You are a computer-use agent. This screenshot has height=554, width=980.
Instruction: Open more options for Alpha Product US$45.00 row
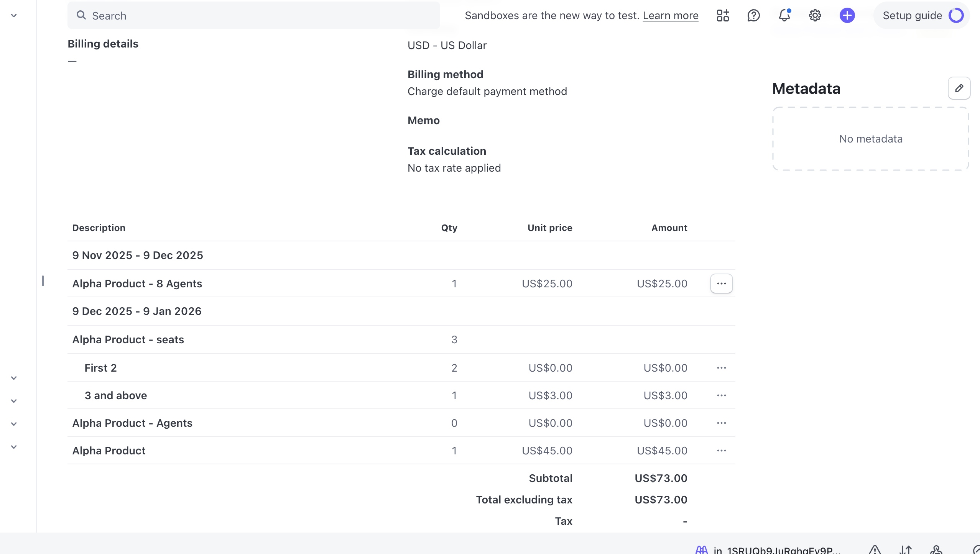coord(721,451)
